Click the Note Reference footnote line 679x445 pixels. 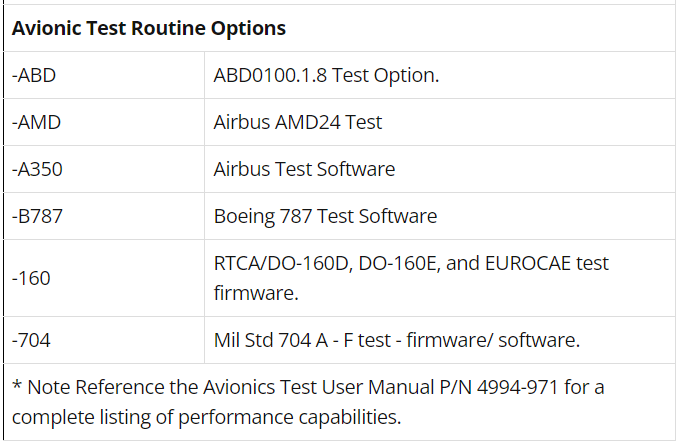(308, 387)
